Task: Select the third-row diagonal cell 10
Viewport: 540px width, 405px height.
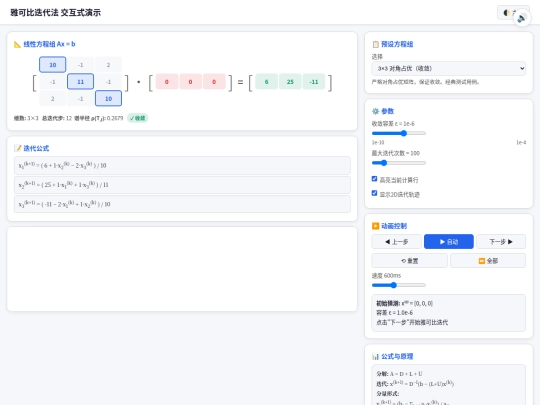Action: [x=108, y=98]
